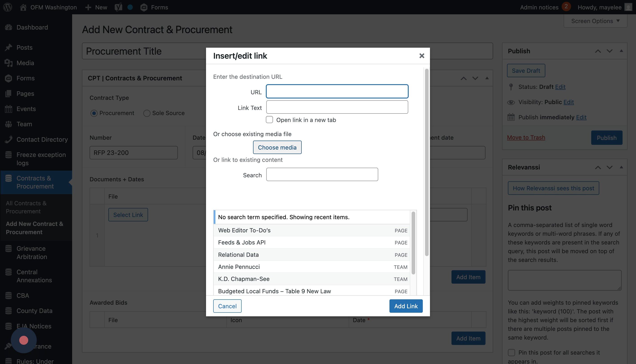Select Relational Data page from results

tap(238, 255)
